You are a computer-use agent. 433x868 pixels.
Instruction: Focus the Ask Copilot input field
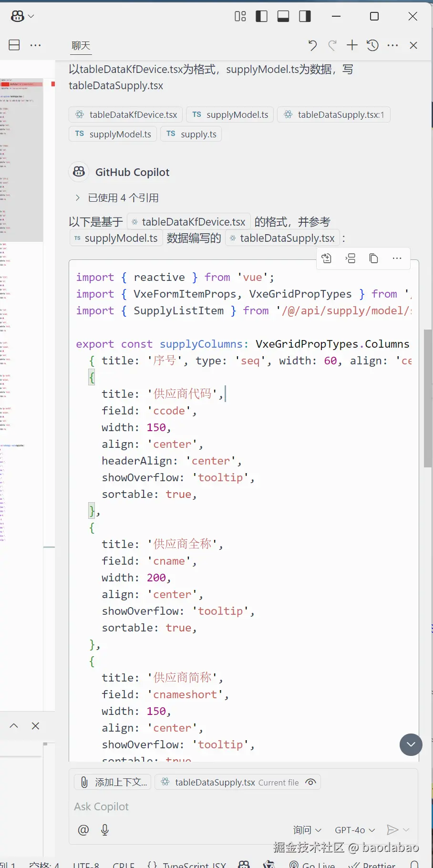click(x=243, y=806)
